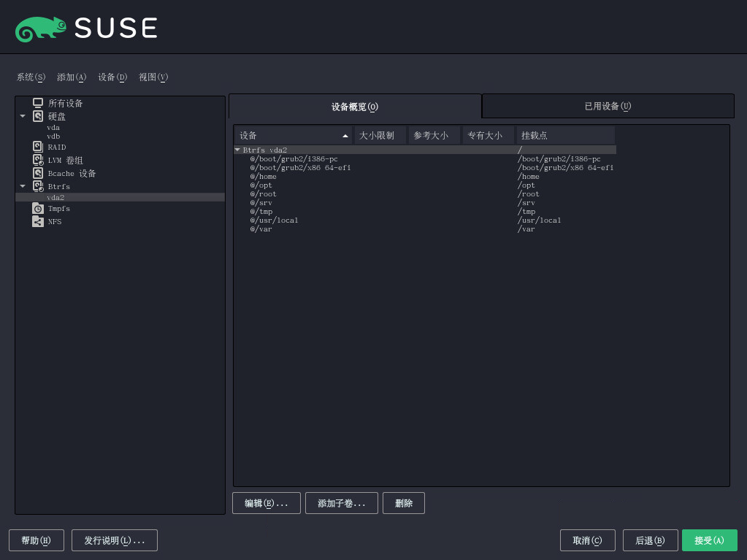This screenshot has width=747, height=560.
Task: Click the hard disk icon in the tree
Action: [38, 116]
